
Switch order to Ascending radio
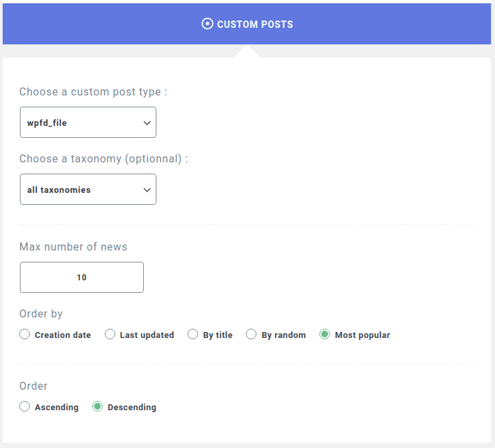(25, 406)
